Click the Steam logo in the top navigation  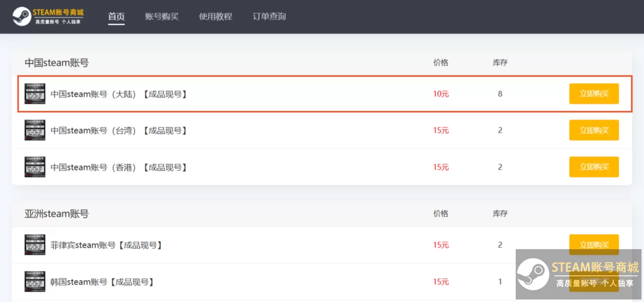click(x=21, y=15)
